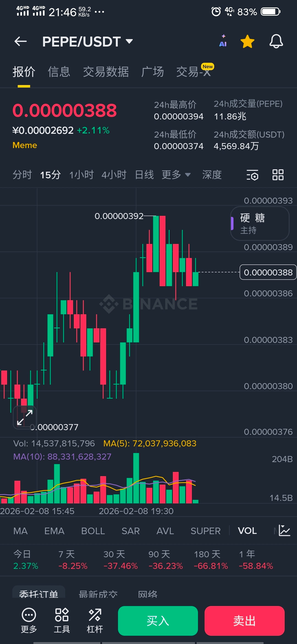Viewport: 297px width, 644px height.
Task: Open the 网络 tab
Action: 148,594
